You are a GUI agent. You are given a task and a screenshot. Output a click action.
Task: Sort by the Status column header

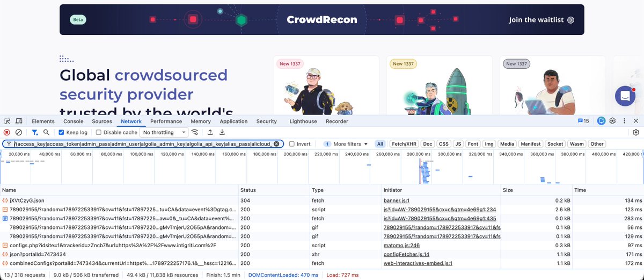[x=274, y=190]
